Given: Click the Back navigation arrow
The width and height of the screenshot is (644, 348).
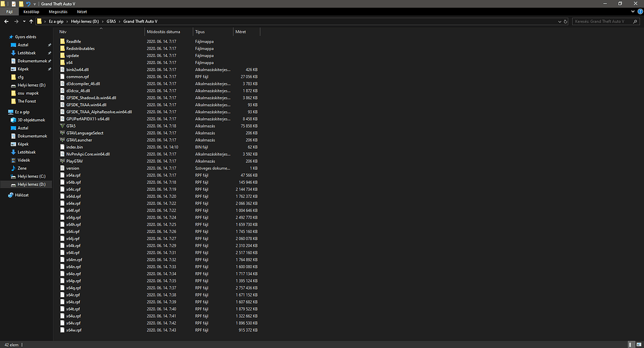Looking at the screenshot, I should [x=6, y=21].
